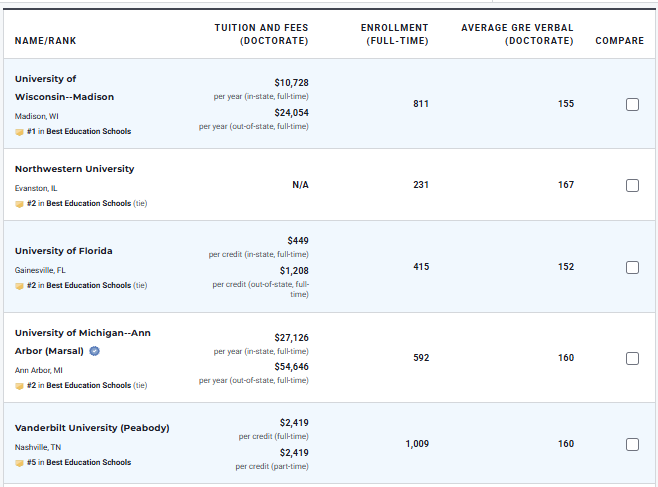Open the University of Wisconsin--Madison link
Screen dimensions: 658x487
coord(64,88)
